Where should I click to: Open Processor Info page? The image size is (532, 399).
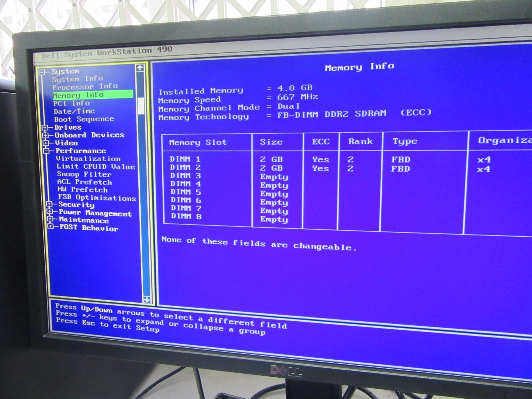pyautogui.click(x=85, y=86)
